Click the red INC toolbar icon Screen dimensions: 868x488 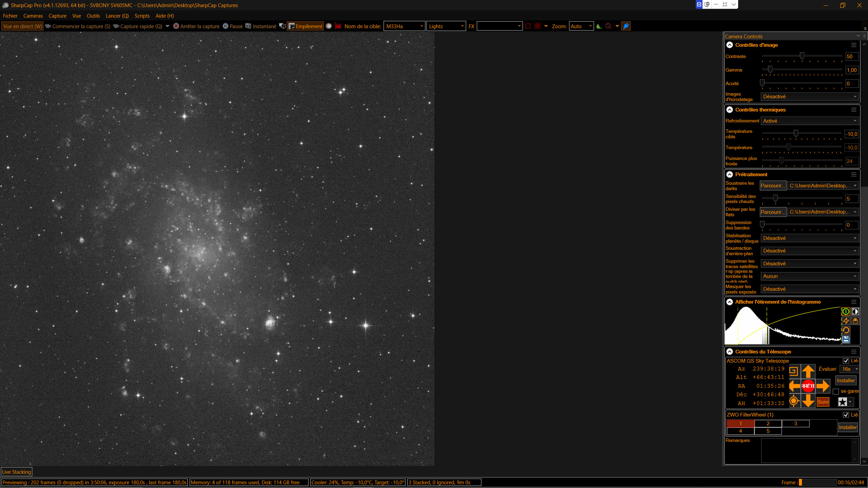[x=338, y=26]
